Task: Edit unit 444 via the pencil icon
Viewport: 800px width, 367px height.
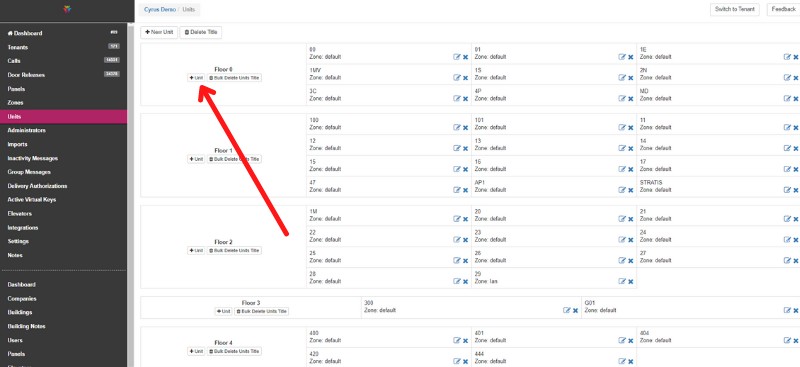Action: [622, 361]
